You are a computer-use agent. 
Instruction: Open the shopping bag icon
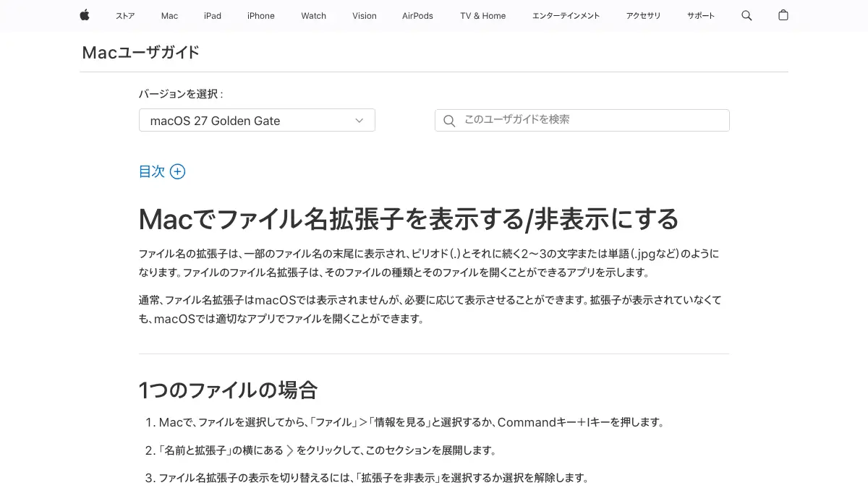pyautogui.click(x=783, y=15)
